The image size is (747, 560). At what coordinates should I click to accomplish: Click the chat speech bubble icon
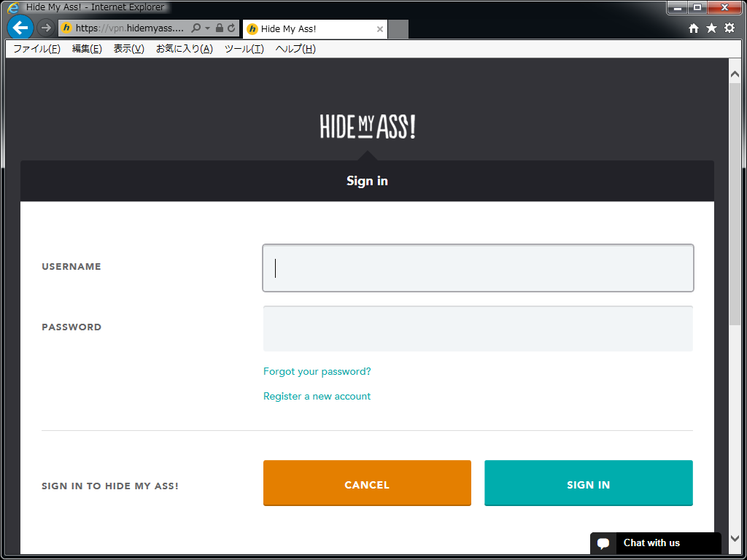603,543
